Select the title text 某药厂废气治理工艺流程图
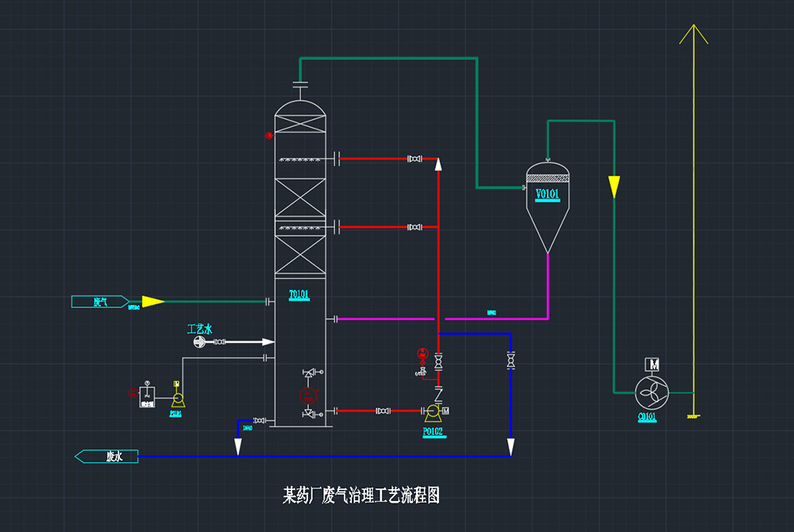 365,492
